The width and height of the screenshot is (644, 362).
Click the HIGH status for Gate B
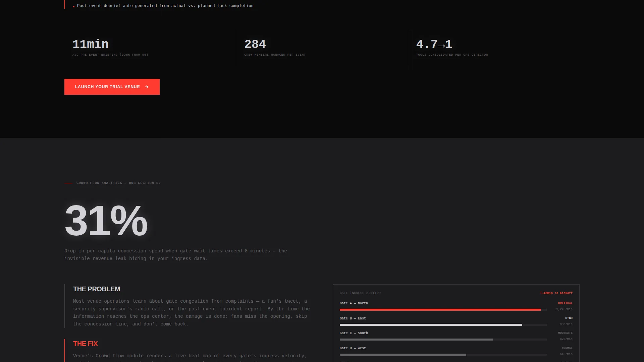569,318
